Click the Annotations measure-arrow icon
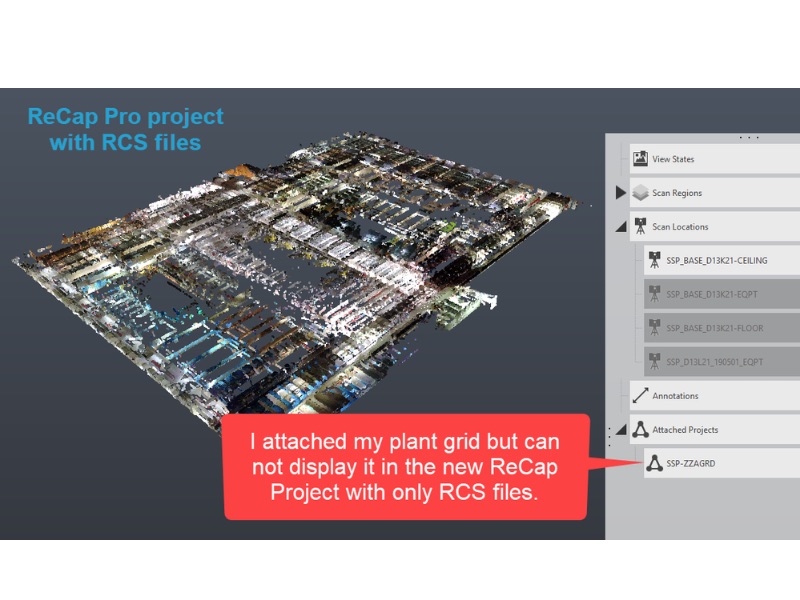The width and height of the screenshot is (800, 600). pos(640,395)
